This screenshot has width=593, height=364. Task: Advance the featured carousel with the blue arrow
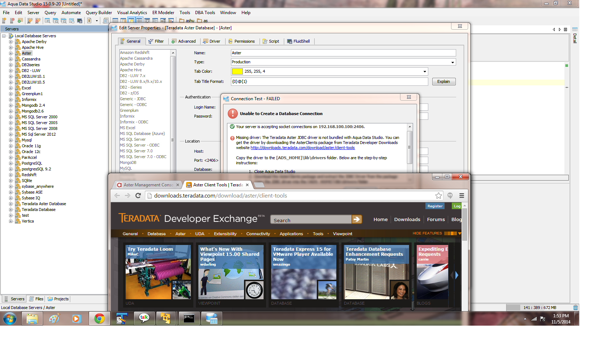tap(457, 275)
